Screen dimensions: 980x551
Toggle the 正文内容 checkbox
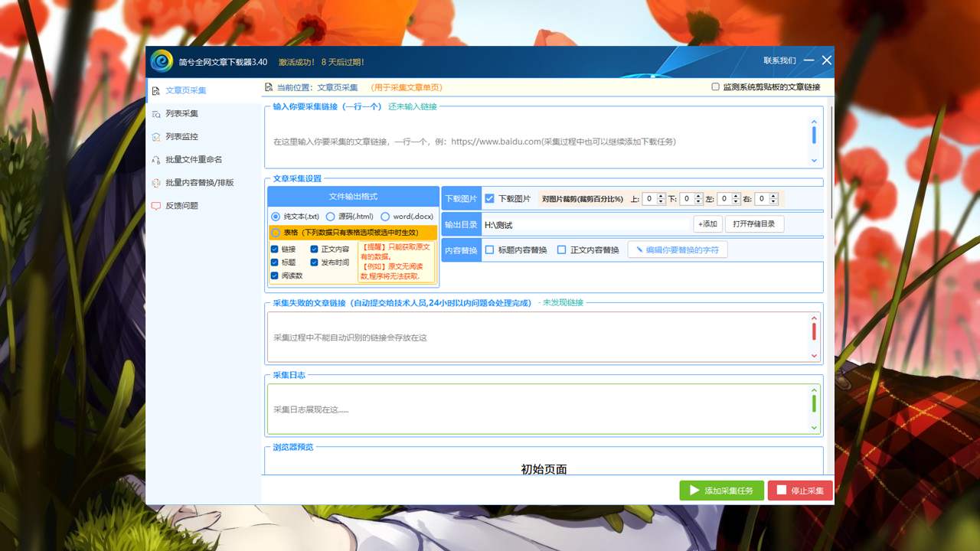pos(315,249)
